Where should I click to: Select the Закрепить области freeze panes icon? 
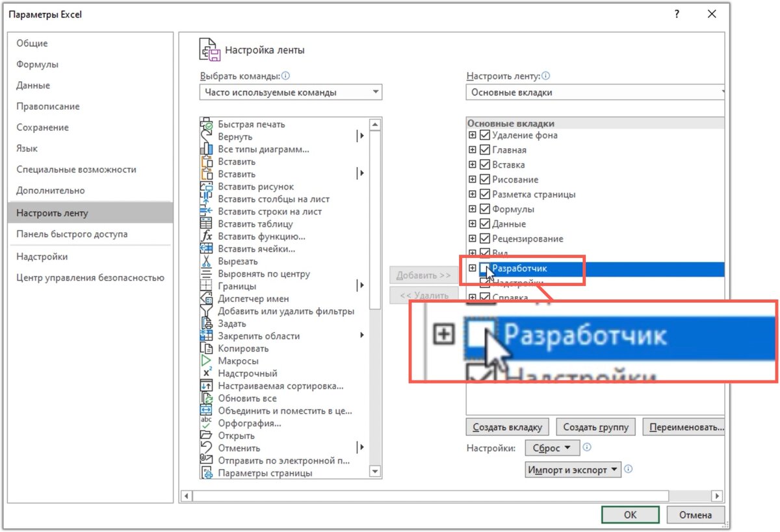pyautogui.click(x=207, y=336)
